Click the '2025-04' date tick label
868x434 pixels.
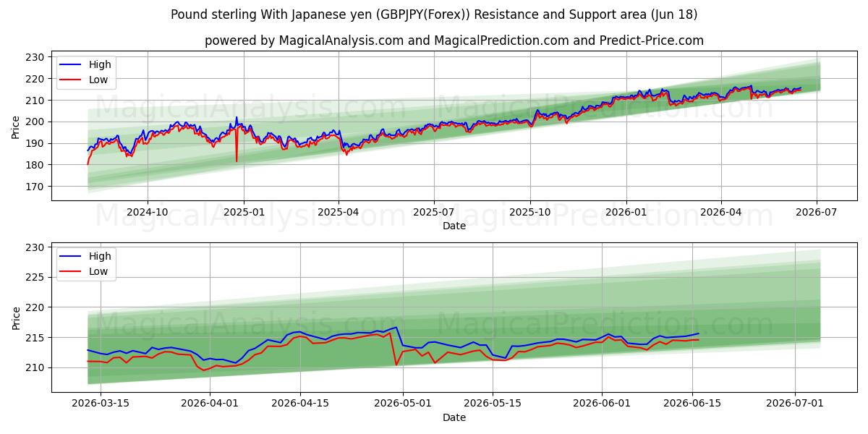339,213
